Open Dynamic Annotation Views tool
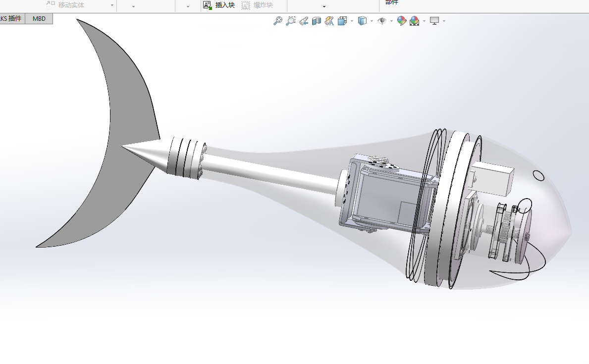The height and width of the screenshot is (364, 589). (x=329, y=21)
